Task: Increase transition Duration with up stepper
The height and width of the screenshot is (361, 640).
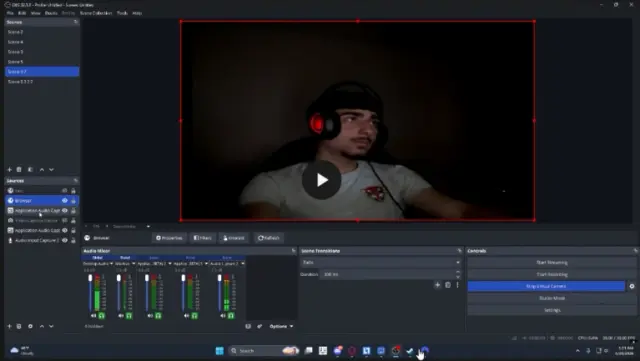Action: pos(458,272)
